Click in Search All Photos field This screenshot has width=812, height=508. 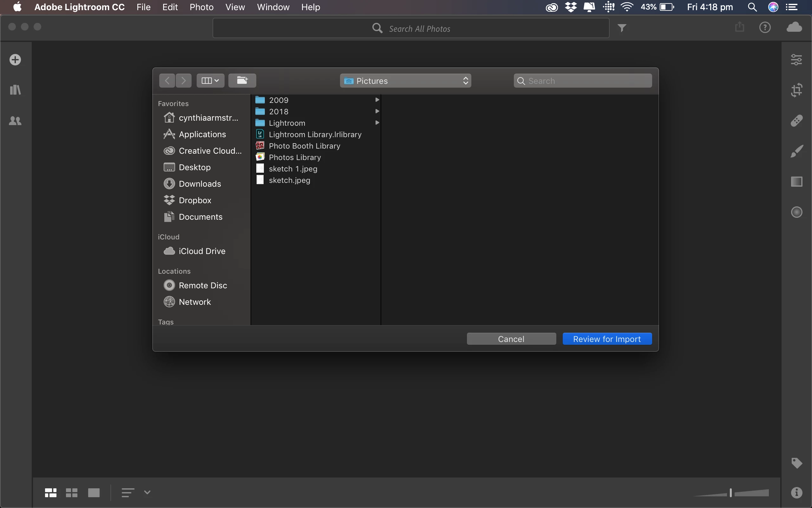411,28
